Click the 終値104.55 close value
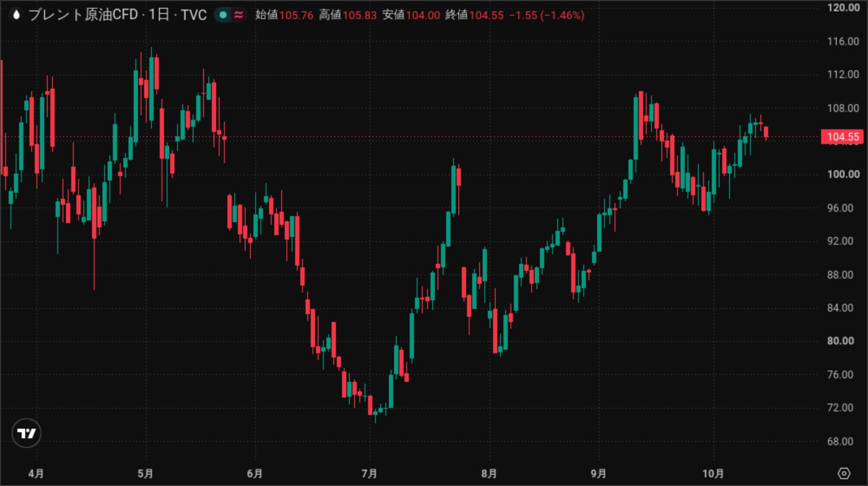Viewport: 868px width, 486px height. pyautogui.click(x=474, y=15)
